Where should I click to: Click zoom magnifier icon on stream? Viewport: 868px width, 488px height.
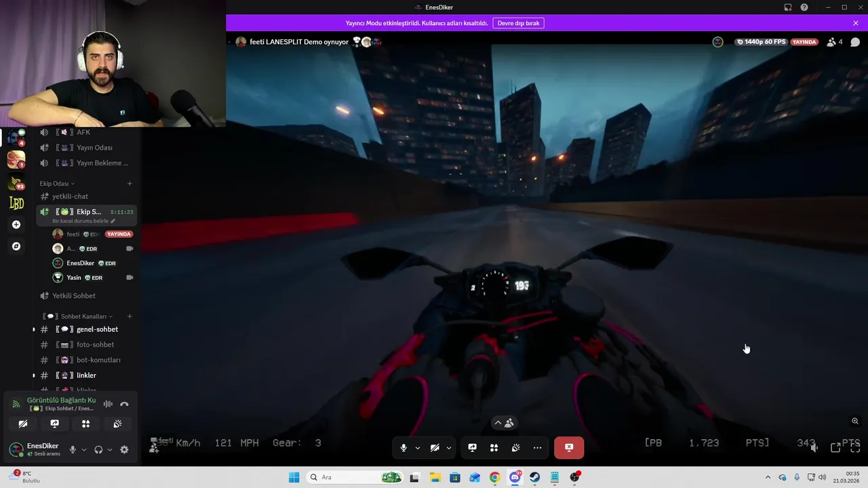[855, 421]
